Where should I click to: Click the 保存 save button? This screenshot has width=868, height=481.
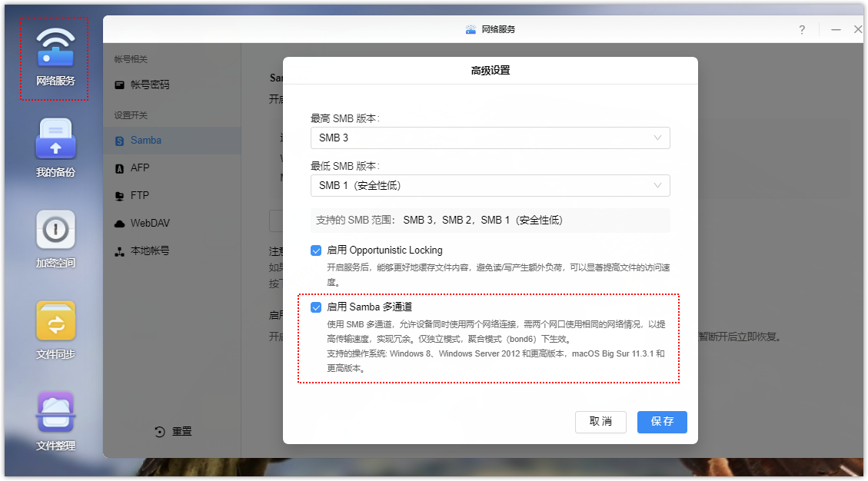click(x=662, y=422)
